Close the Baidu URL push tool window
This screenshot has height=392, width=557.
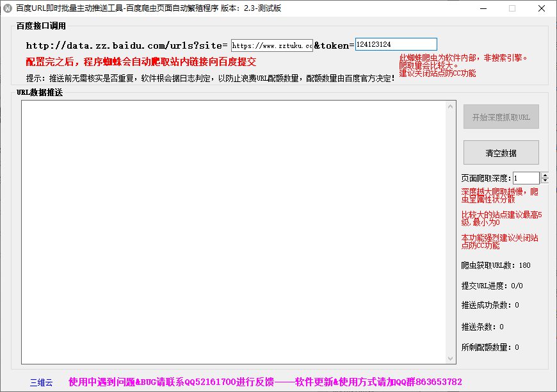click(x=542, y=8)
